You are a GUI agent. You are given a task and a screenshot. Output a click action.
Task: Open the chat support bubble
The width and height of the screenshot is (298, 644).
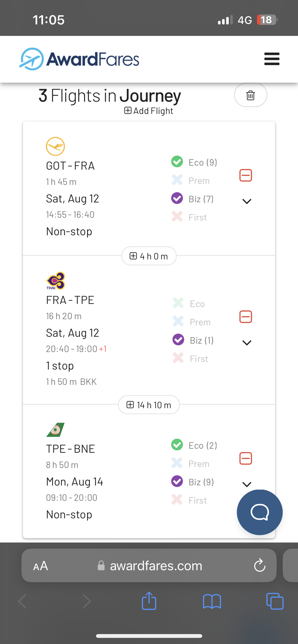click(260, 512)
